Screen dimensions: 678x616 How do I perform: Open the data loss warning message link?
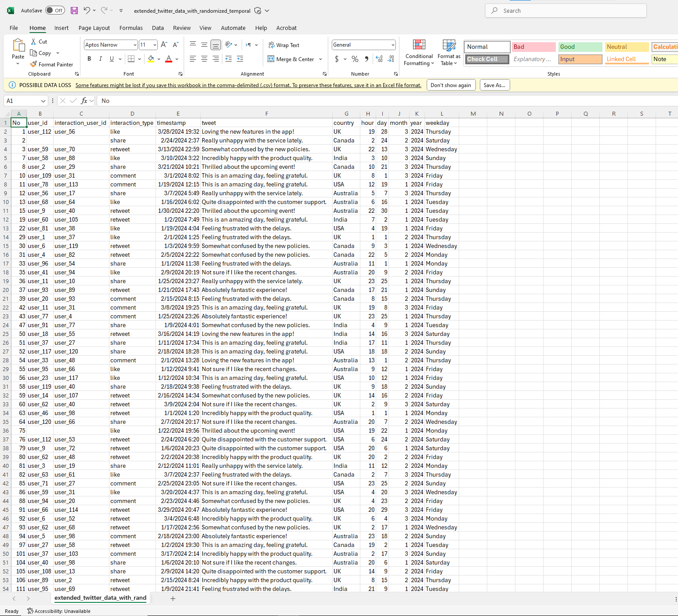pyautogui.click(x=248, y=85)
